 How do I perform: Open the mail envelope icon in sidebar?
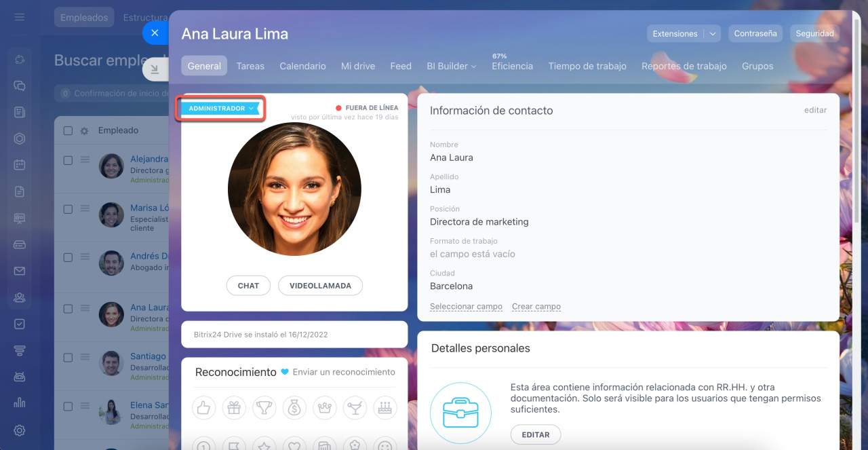click(19, 271)
